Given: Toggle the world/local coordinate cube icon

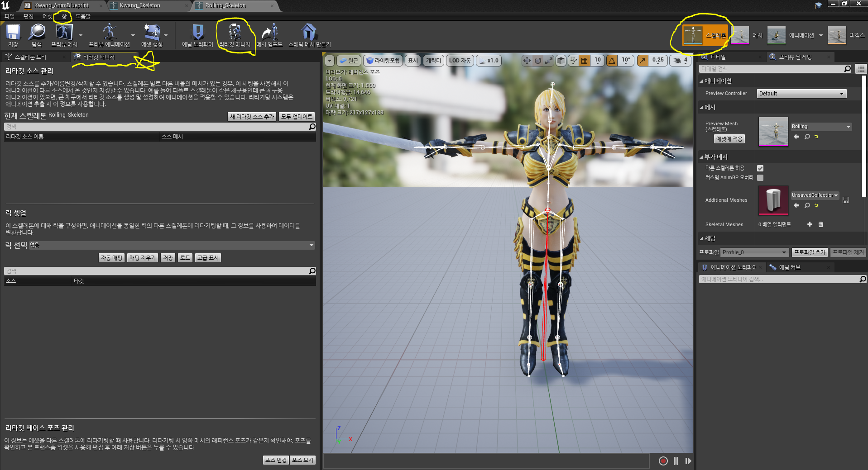Looking at the screenshot, I should coord(561,61).
